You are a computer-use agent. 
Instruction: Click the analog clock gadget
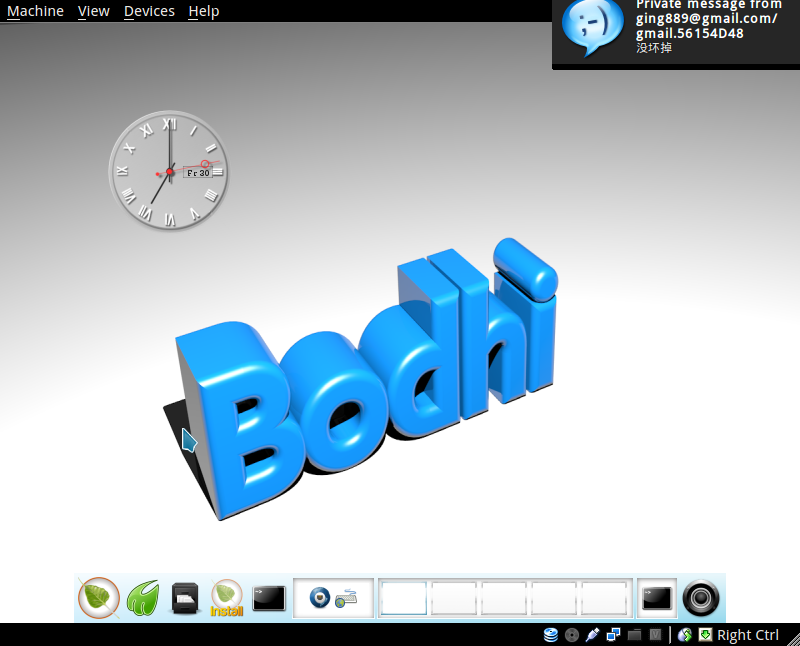pos(169,171)
